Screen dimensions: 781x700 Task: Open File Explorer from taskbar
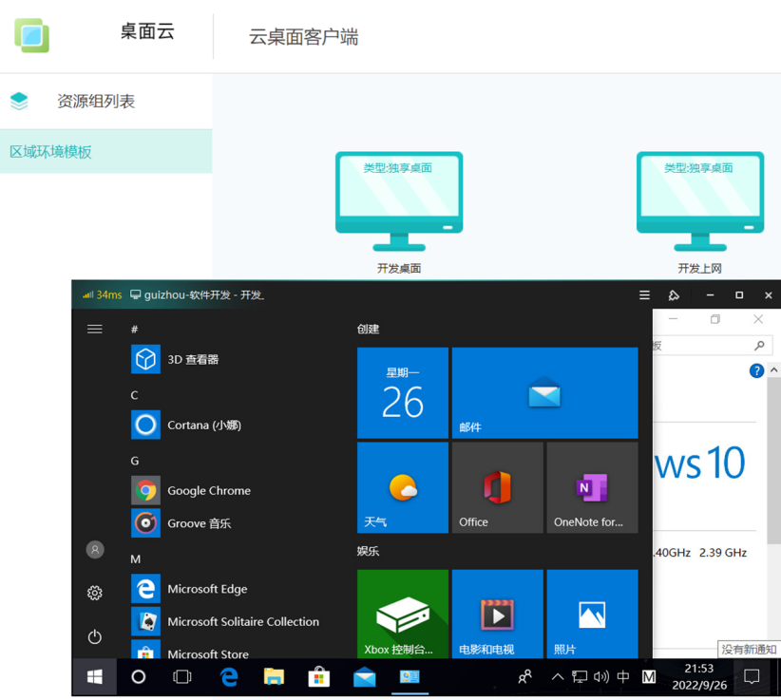click(x=274, y=676)
